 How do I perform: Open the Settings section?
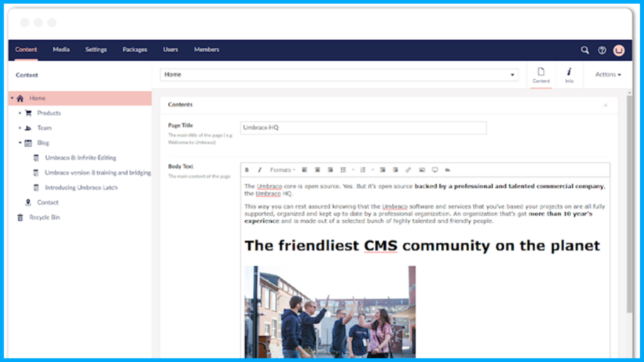(96, 50)
